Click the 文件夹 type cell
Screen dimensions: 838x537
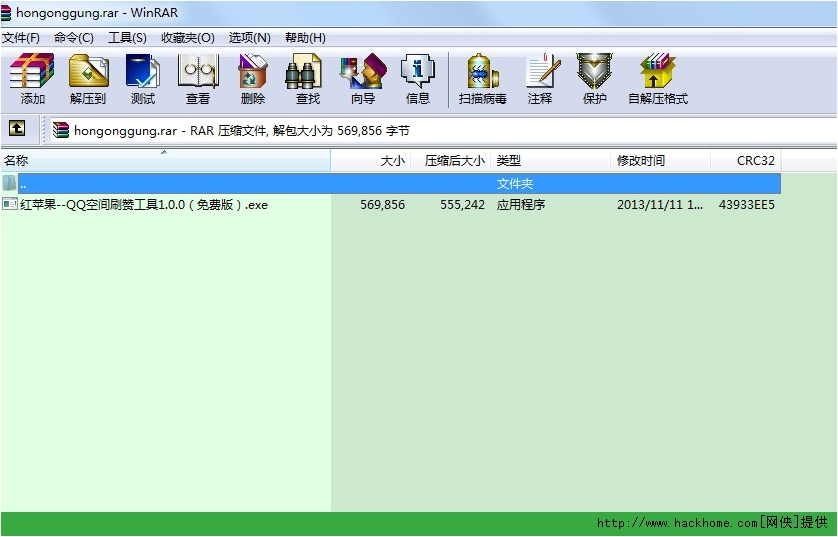[x=515, y=184]
